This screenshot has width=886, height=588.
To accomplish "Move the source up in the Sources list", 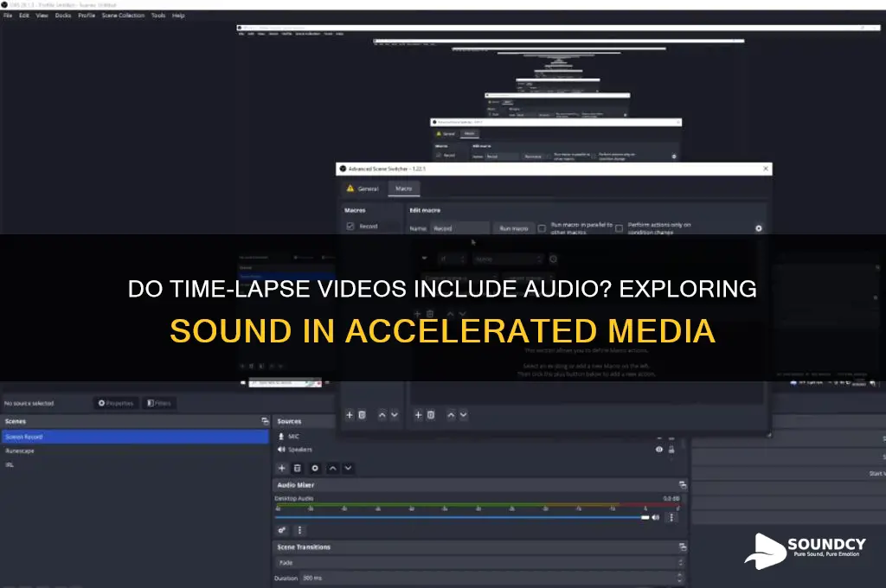I will (333, 469).
